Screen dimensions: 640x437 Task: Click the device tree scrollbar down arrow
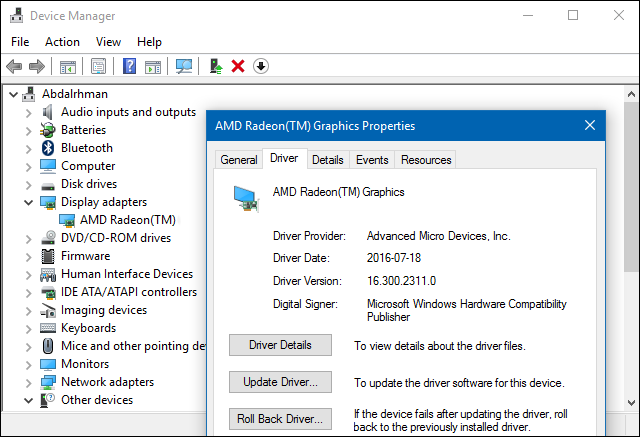[x=631, y=403]
